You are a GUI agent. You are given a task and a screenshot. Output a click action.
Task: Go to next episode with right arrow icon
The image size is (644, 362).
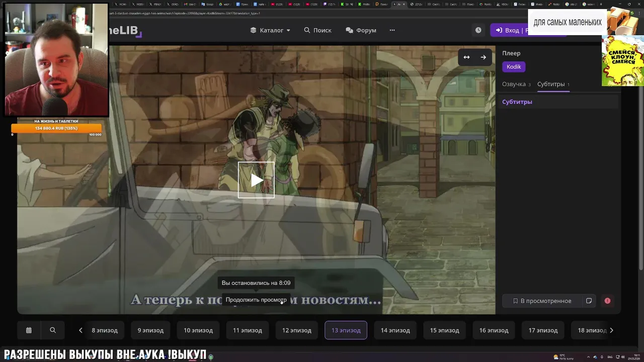(483, 57)
